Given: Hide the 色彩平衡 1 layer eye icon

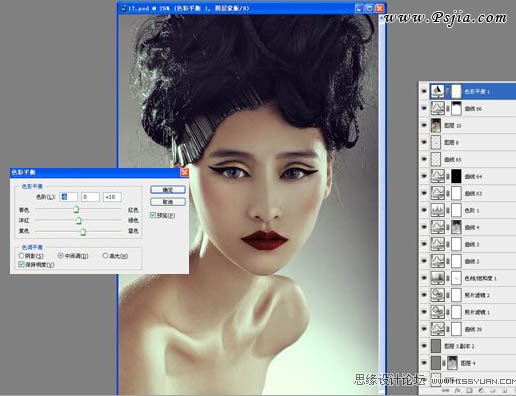Looking at the screenshot, I should click(424, 91).
